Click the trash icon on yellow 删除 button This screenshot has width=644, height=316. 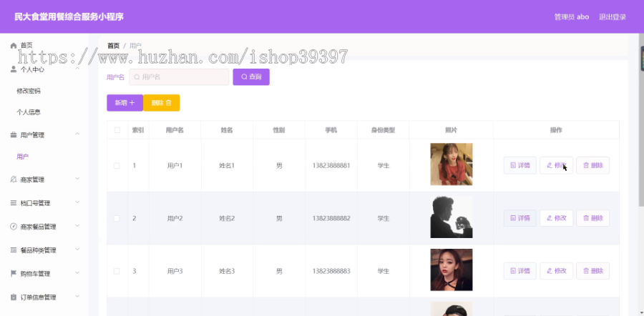click(168, 103)
